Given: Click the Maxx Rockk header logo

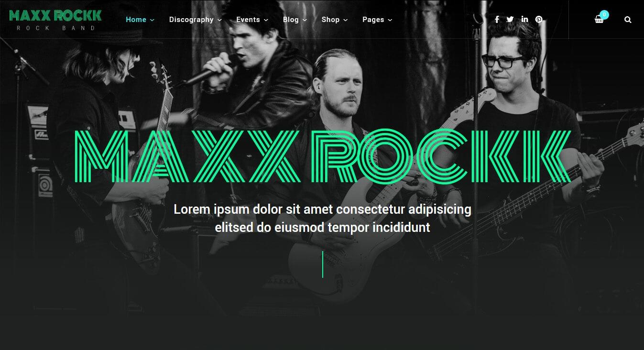Looking at the screenshot, I should [55, 20].
